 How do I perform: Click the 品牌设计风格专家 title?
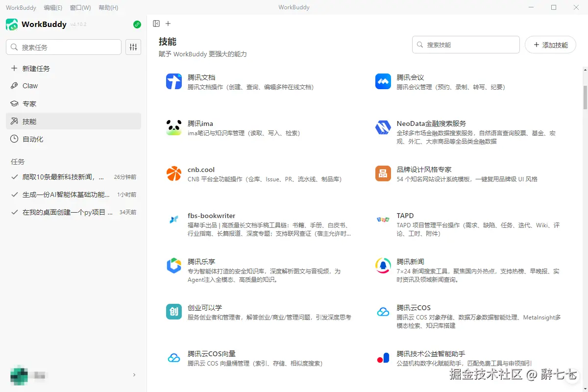[x=424, y=170]
